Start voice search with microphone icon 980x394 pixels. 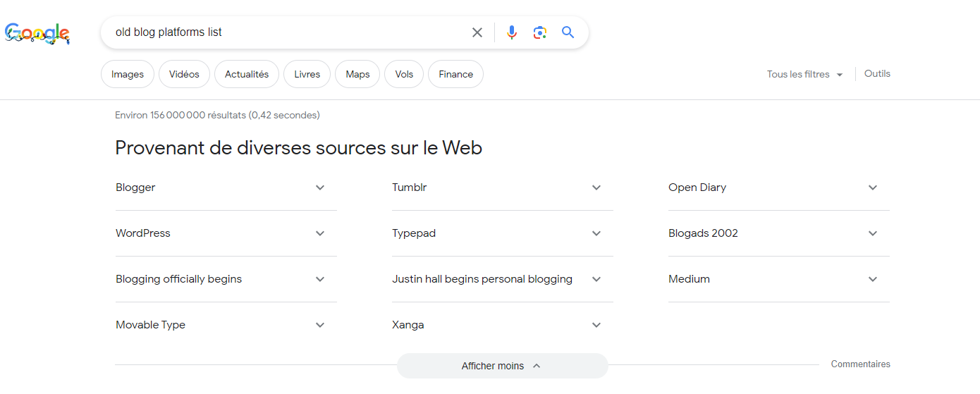512,32
